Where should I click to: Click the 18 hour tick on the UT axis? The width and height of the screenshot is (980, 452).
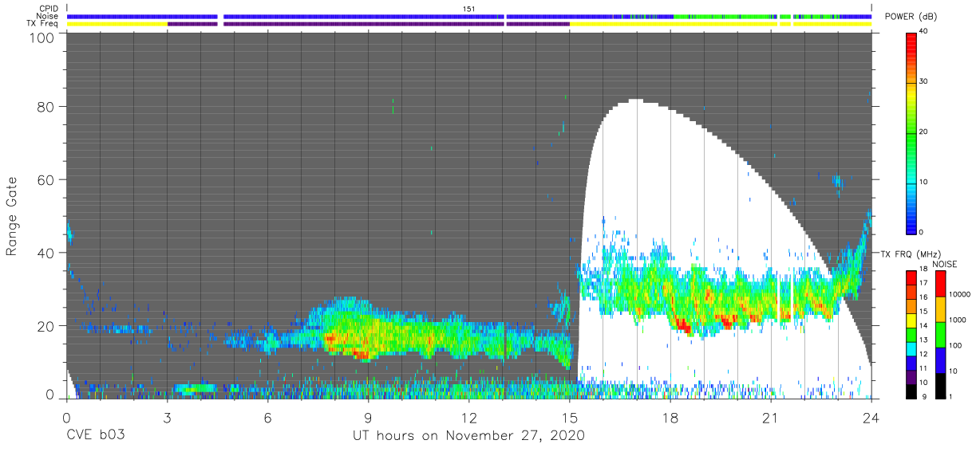670,417
